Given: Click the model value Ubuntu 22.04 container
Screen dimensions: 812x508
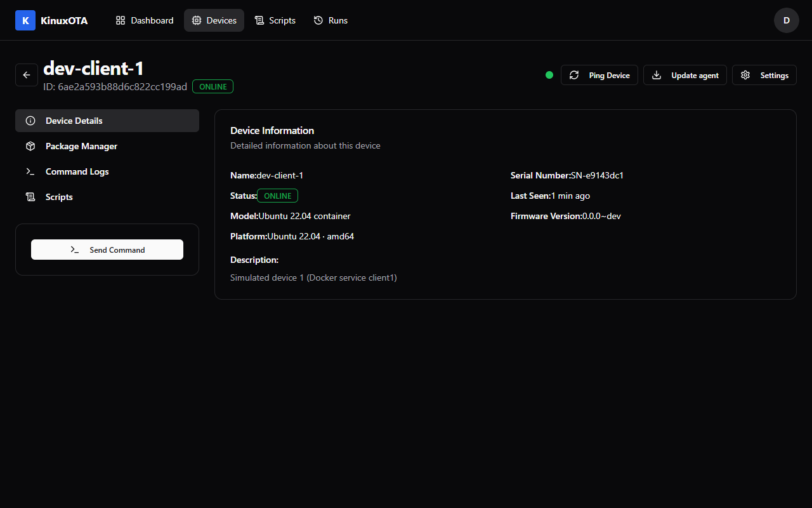Looking at the screenshot, I should (x=304, y=216).
